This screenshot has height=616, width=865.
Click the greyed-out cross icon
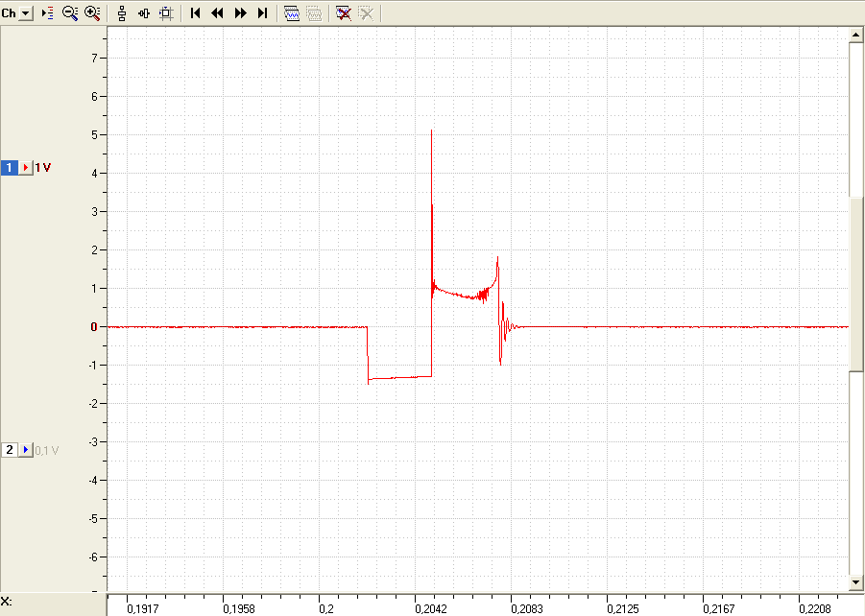[367, 13]
